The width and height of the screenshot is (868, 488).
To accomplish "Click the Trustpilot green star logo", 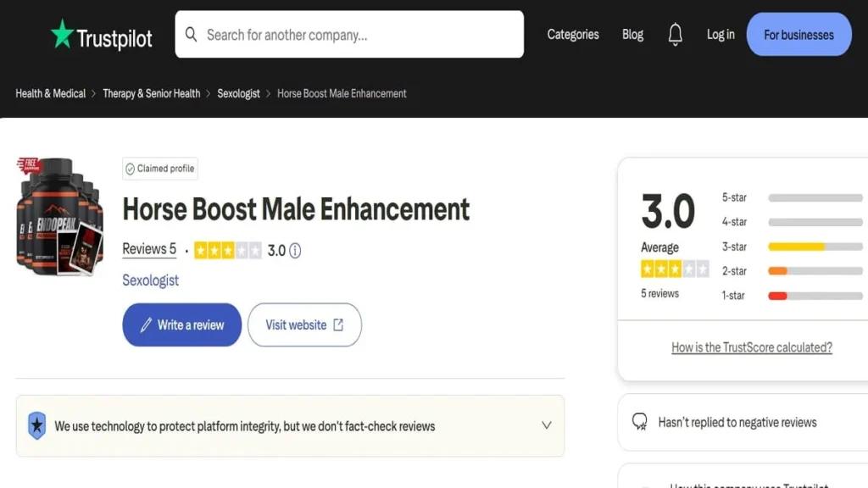I will [x=62, y=34].
